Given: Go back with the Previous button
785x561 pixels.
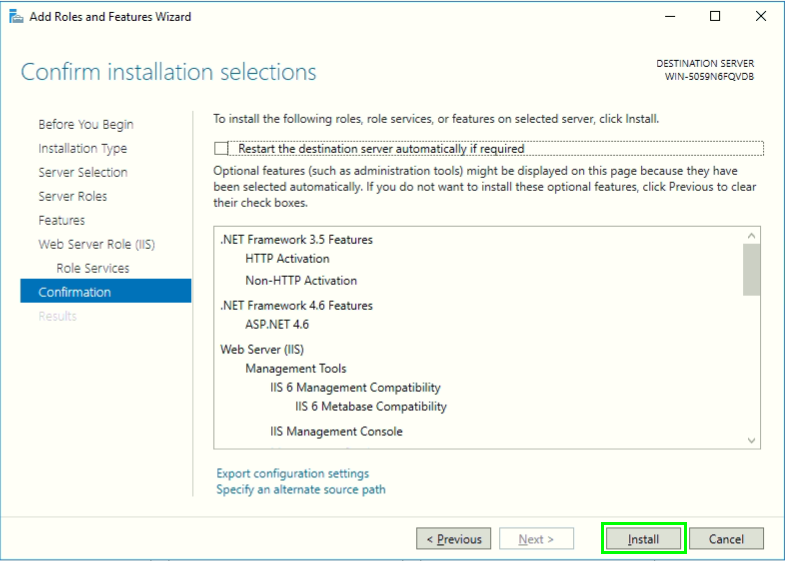Looking at the screenshot, I should tap(454, 539).
